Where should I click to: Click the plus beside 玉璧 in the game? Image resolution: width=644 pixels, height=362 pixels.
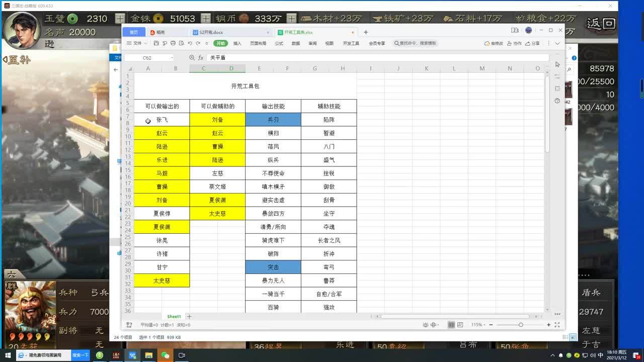(x=120, y=19)
